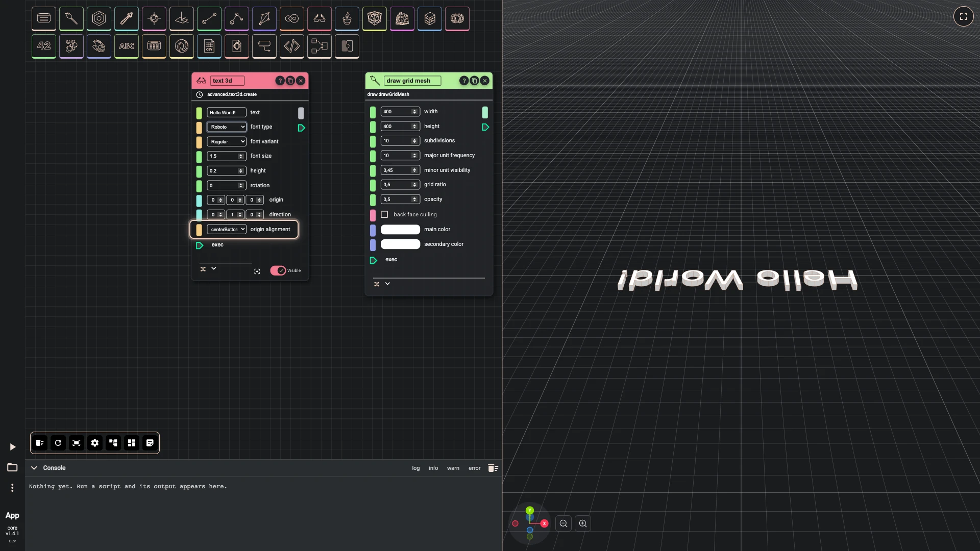Screen dimensions: 980x551
Task: Pick the main color swatch
Action: (401, 230)
